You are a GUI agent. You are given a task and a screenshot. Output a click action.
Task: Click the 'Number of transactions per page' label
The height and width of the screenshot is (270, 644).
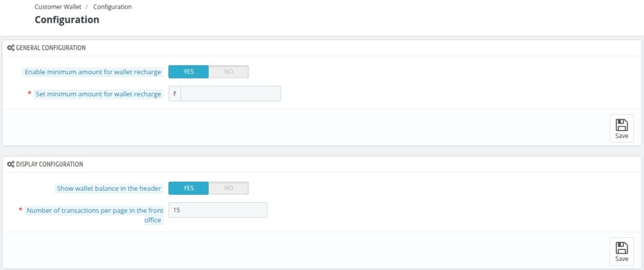tap(95, 215)
